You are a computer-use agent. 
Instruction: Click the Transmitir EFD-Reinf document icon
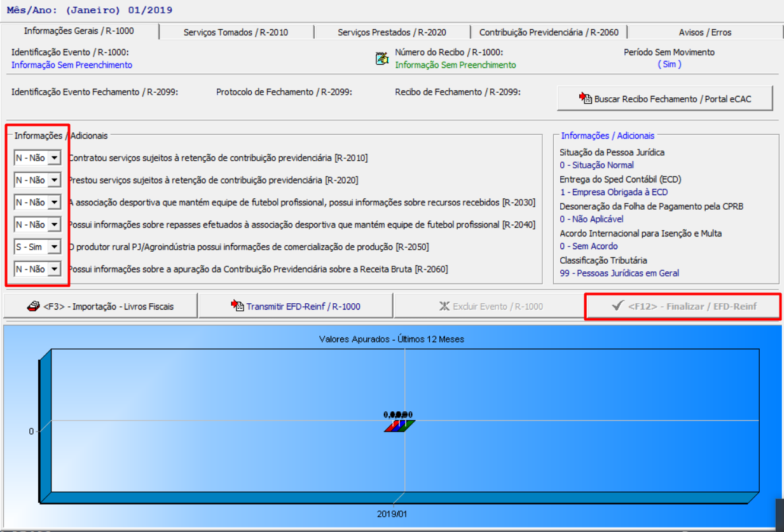tap(237, 306)
